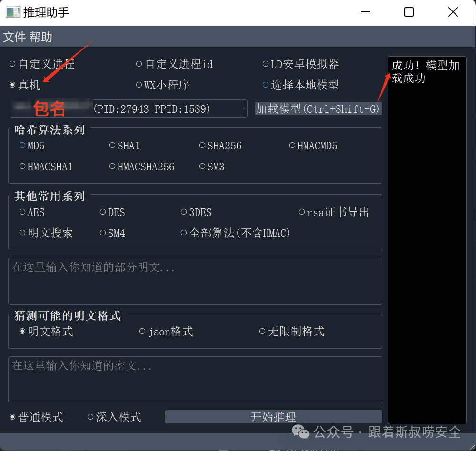Click the 推理助手 app icon in title bar
The image size is (476, 451).
coord(13,12)
